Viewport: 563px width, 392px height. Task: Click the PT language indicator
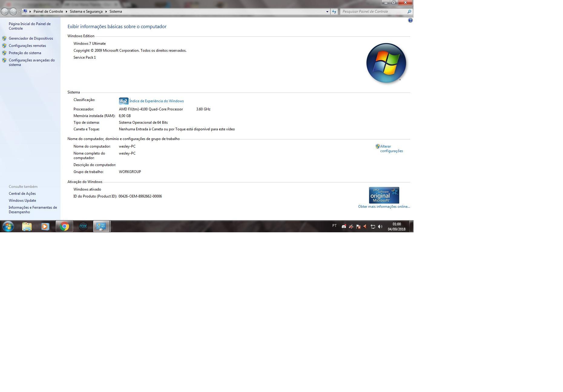(334, 226)
